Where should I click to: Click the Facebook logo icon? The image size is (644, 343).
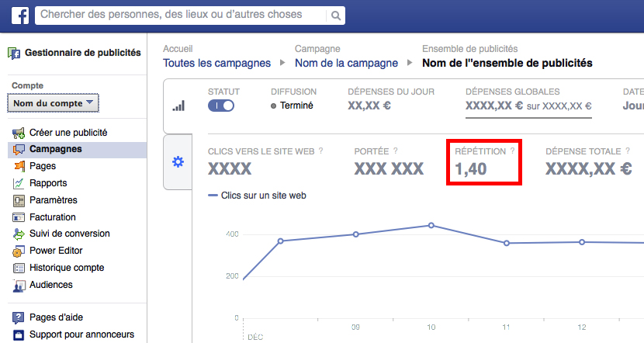(x=20, y=15)
